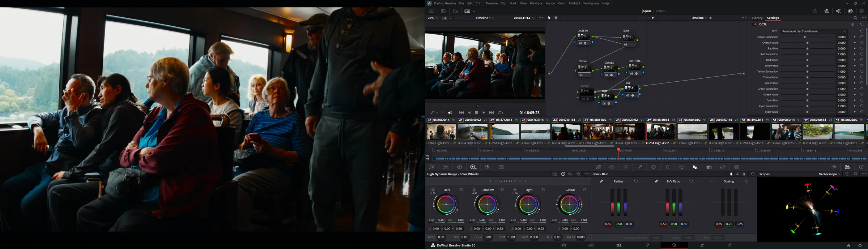The width and height of the screenshot is (868, 249).
Task: Reset the Dark wheel
Action: (x=461, y=190)
